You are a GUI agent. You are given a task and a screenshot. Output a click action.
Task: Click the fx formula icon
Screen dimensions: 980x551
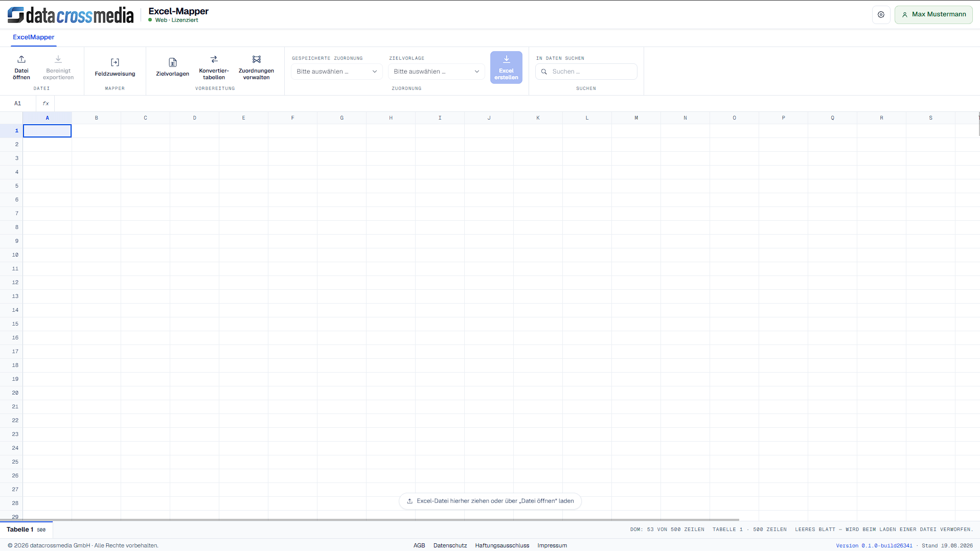point(45,103)
